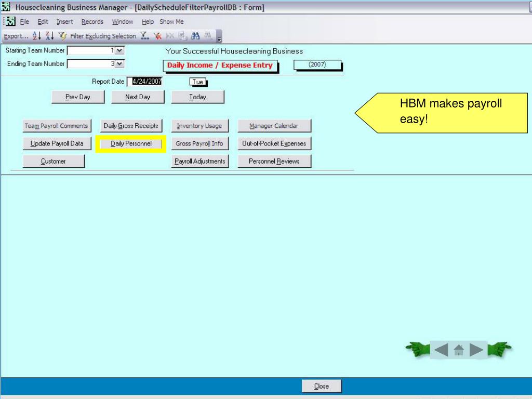Click the greyed Find Next binoculars icon
This screenshot has width=532, height=399.
tap(208, 36)
